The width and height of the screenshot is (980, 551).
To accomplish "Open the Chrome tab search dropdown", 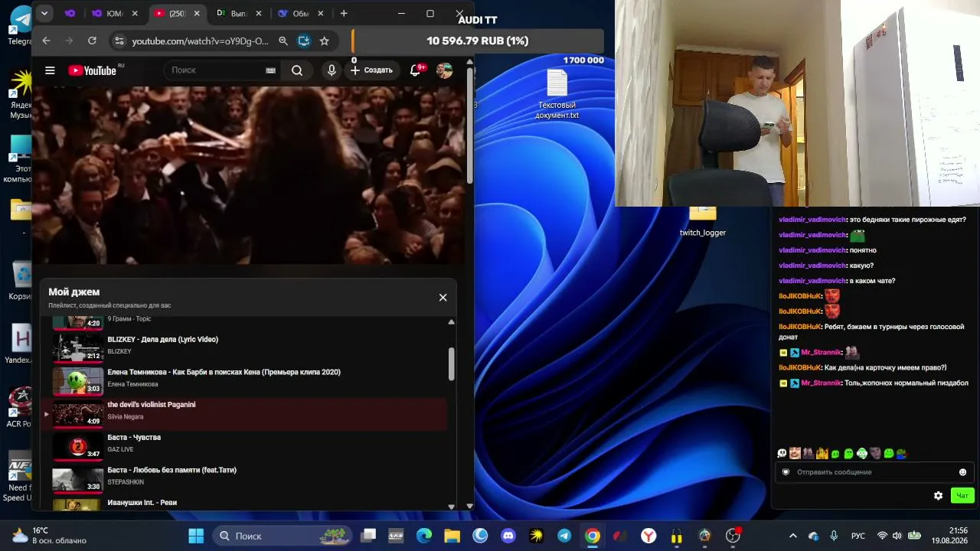I will [x=44, y=13].
